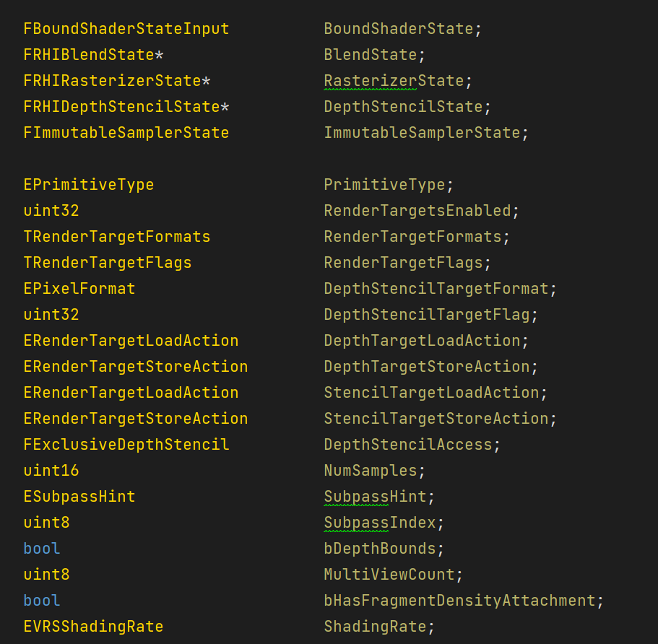Click the FBoundShaderStateInput type name

tap(126, 29)
